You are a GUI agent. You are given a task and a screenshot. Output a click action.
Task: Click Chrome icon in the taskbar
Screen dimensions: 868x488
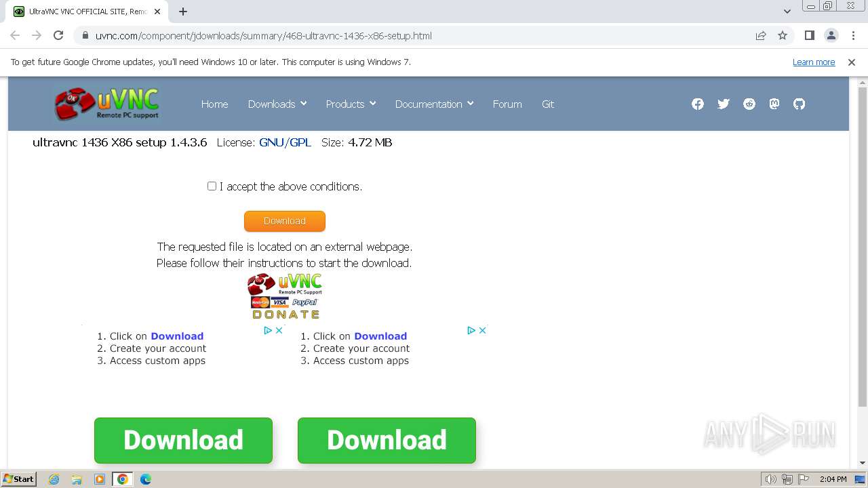point(123,479)
